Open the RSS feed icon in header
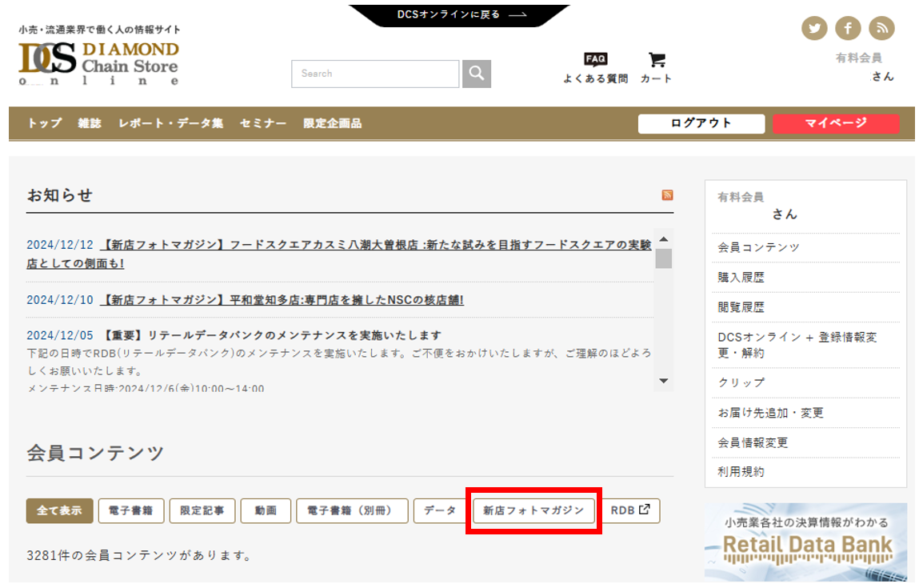The width and height of the screenshot is (919, 588). coord(881,29)
